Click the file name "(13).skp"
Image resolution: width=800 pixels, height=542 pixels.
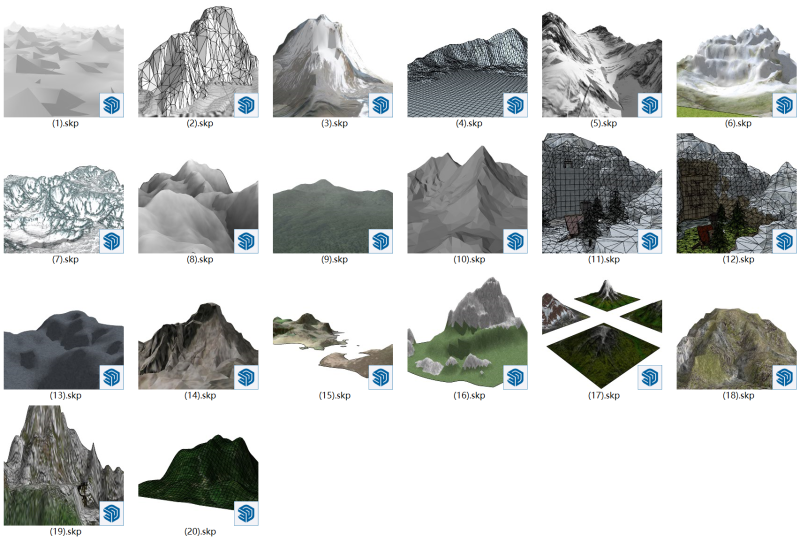(x=65, y=395)
